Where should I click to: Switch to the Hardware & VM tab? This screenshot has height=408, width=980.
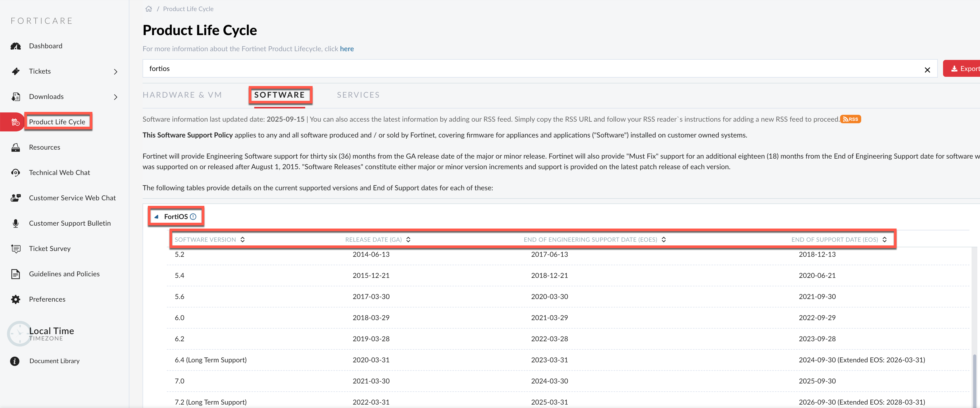coord(182,95)
